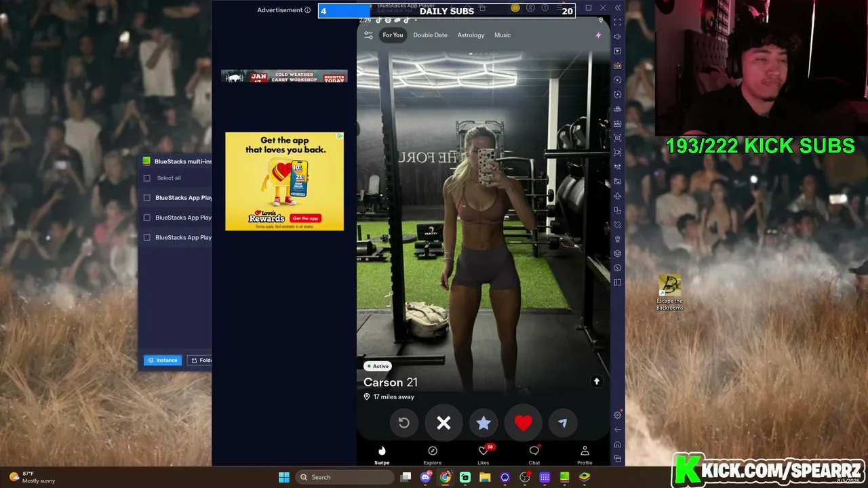Open game controls keyboard icon in sidebar

pos(617,66)
